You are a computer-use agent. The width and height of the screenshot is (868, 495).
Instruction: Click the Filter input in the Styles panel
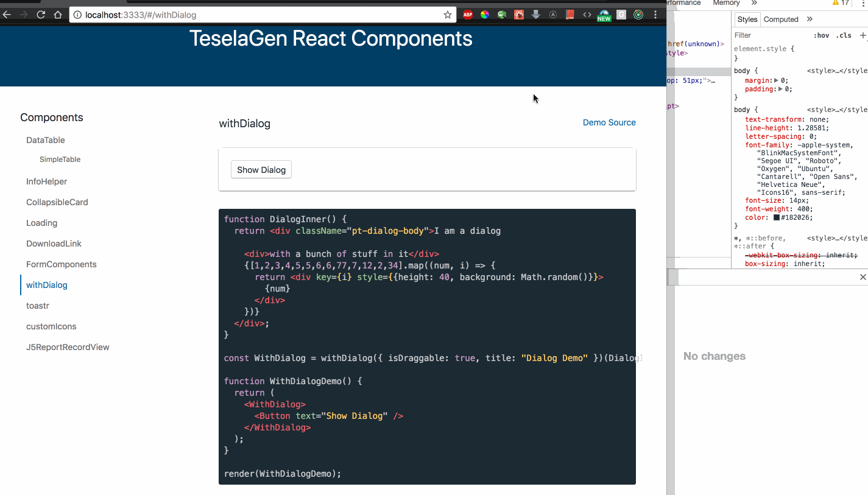coord(755,35)
